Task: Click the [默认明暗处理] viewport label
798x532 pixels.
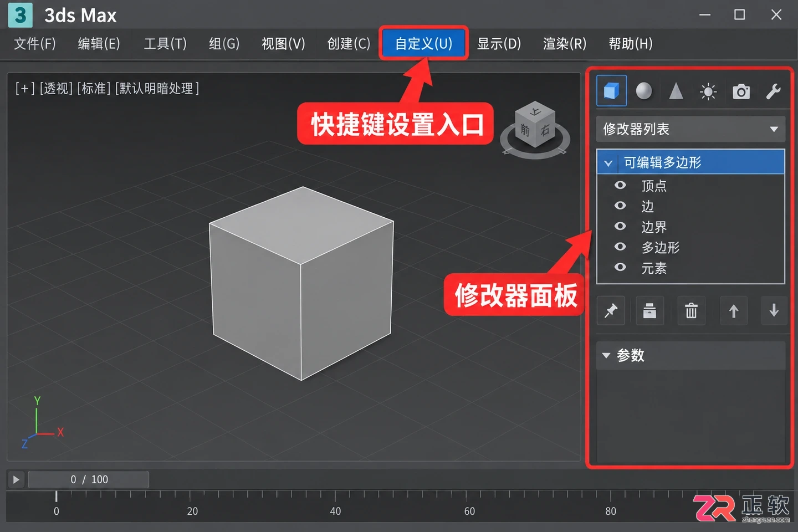Action: [157, 89]
